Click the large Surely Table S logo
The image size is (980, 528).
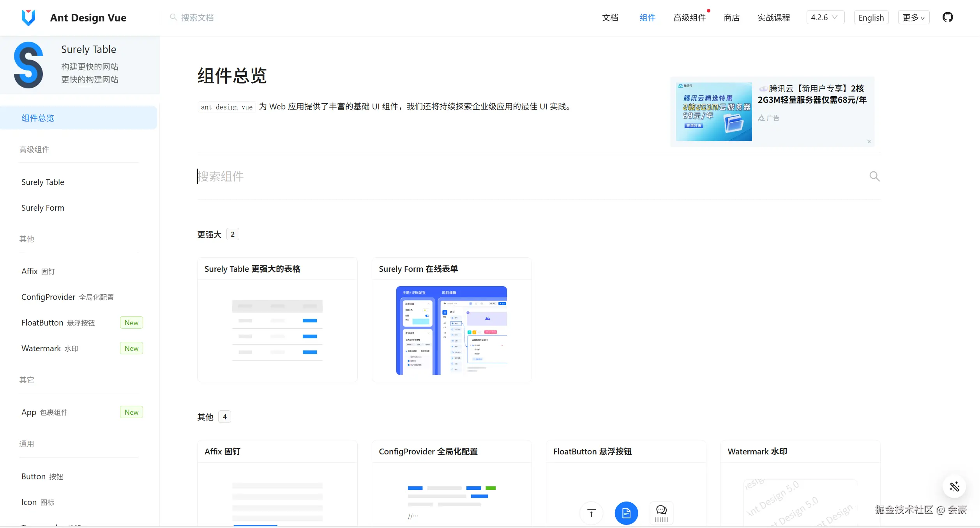coord(28,65)
